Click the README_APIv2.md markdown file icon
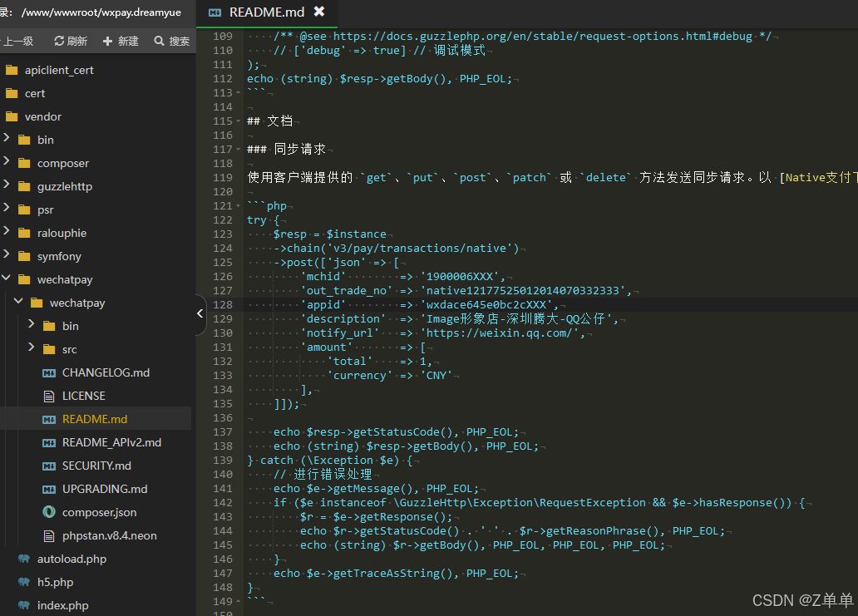Viewport: 858px width, 616px height. tap(49, 442)
